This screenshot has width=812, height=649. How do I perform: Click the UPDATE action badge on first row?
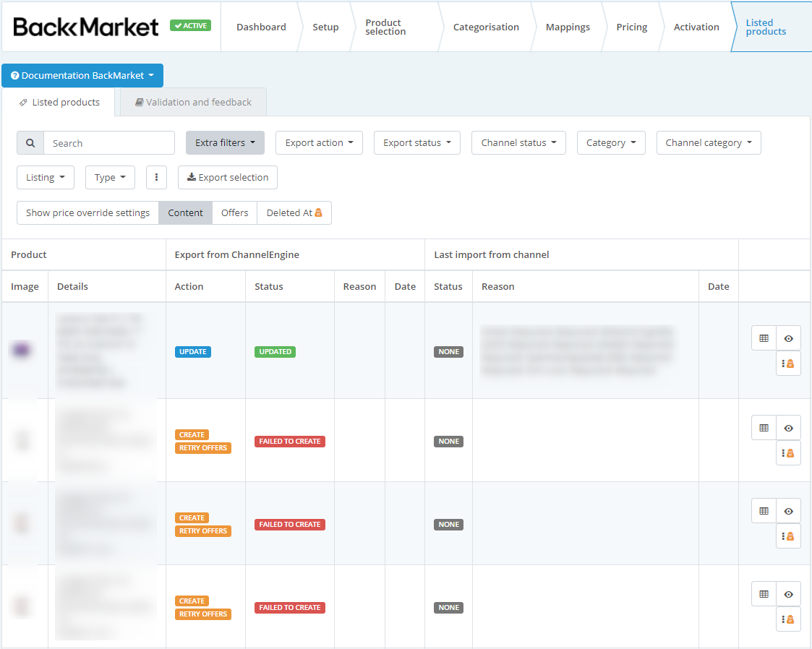coord(192,351)
